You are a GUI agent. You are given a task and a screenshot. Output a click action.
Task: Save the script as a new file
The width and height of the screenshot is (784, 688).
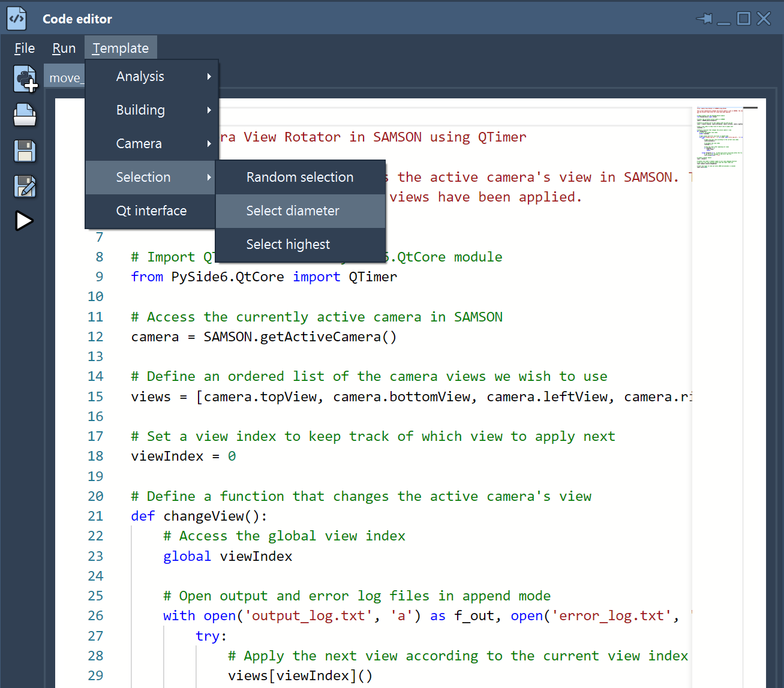[25, 187]
